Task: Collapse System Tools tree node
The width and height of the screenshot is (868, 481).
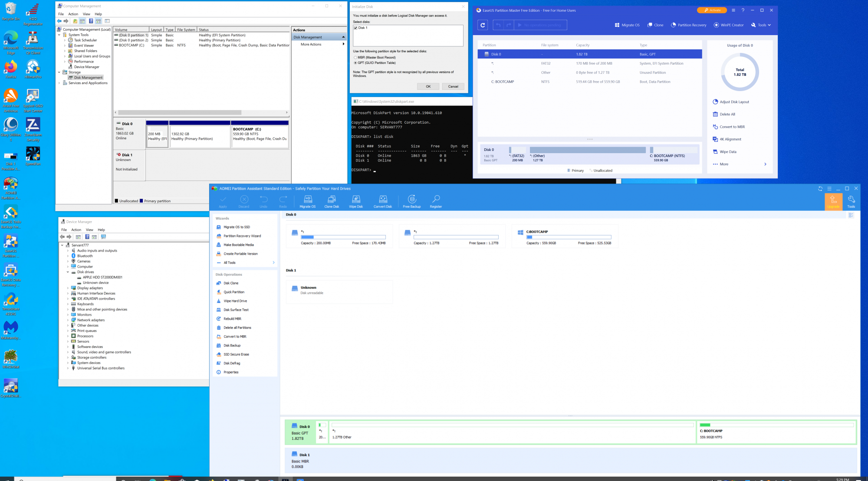Action: point(59,35)
